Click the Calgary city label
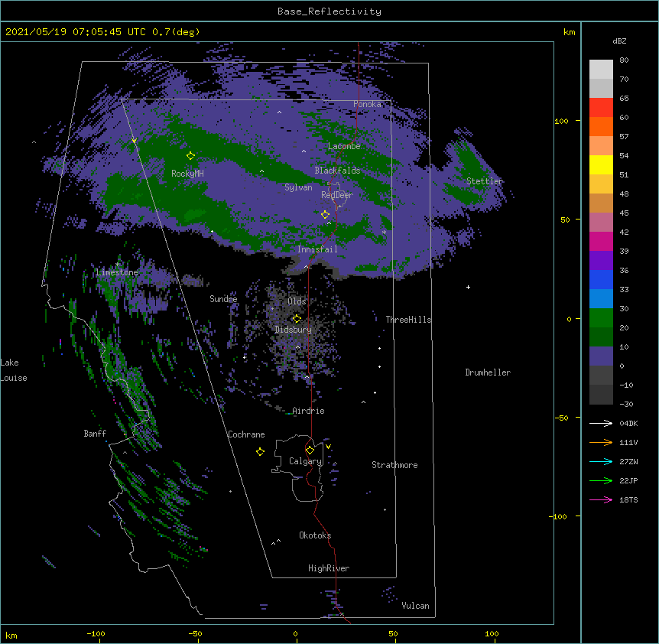 tap(305, 461)
